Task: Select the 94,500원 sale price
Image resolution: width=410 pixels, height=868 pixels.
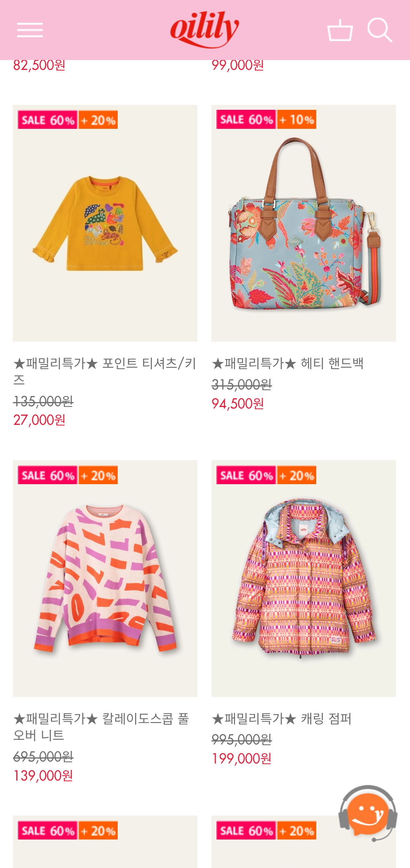Action: 238,404
